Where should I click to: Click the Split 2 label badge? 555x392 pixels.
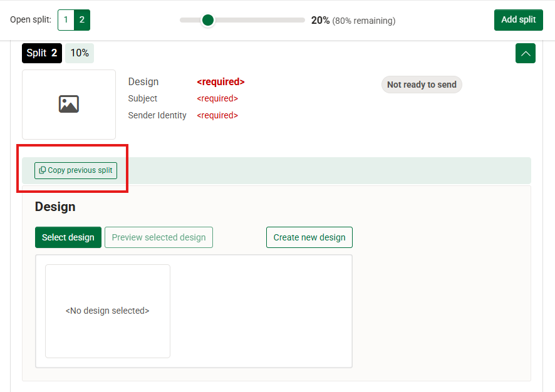[x=42, y=53]
